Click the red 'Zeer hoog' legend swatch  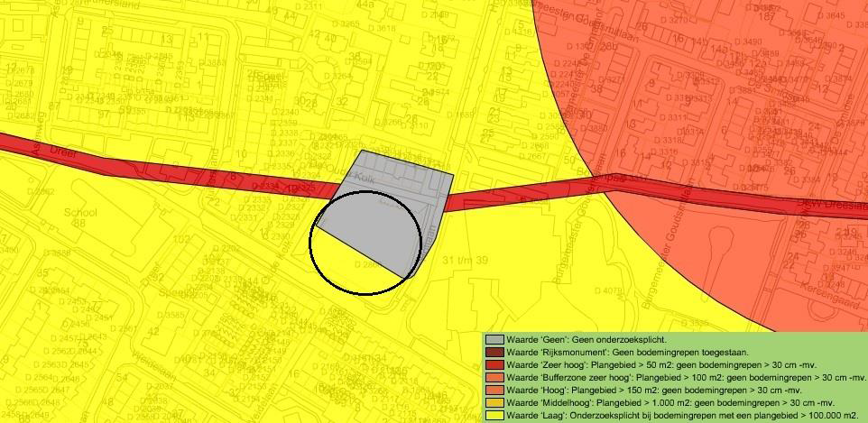tap(494, 365)
